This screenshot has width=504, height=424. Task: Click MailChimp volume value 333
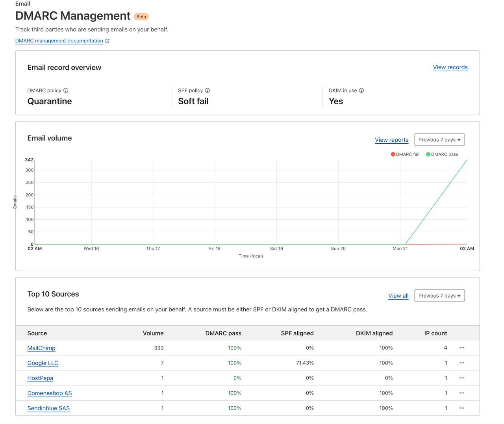tap(159, 348)
